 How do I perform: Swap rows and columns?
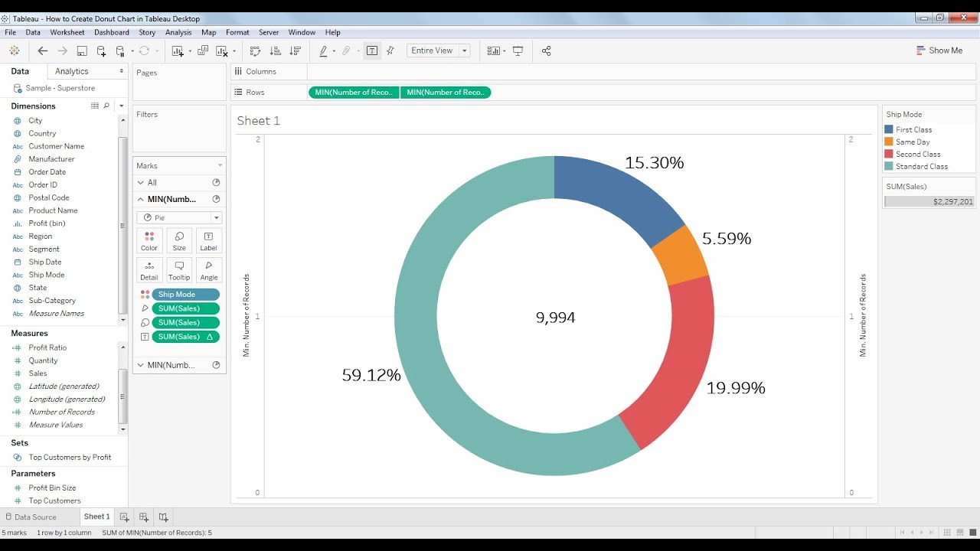click(x=256, y=51)
